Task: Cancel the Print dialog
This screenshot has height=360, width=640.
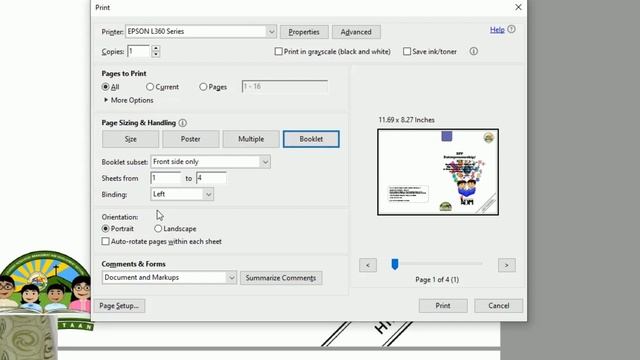Action: pyautogui.click(x=499, y=306)
